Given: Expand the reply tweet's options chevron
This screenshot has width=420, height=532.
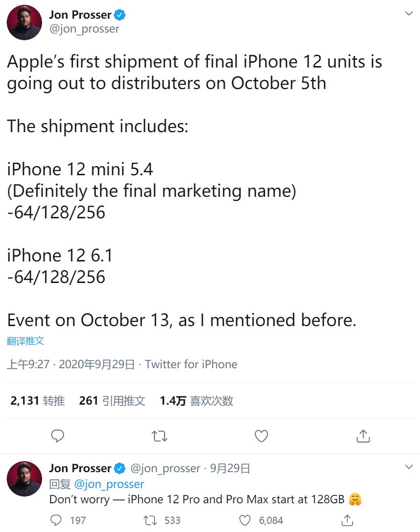Looking at the screenshot, I should (409, 466).
